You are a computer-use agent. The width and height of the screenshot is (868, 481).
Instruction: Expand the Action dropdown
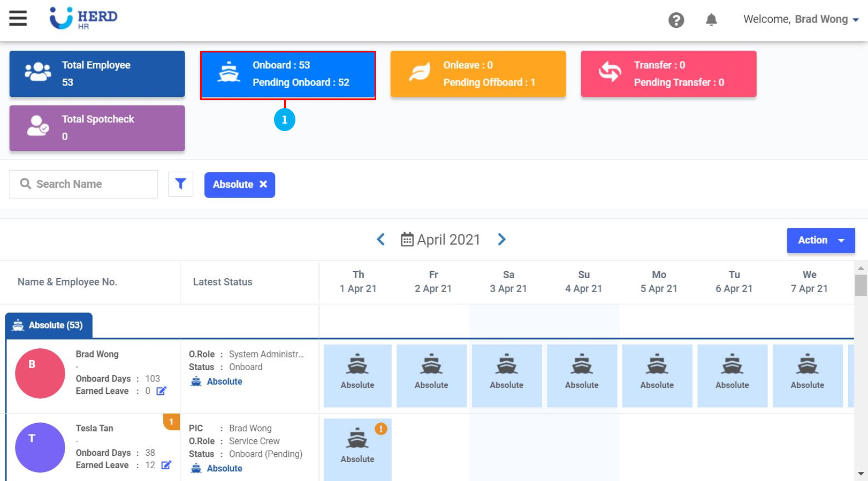click(820, 240)
